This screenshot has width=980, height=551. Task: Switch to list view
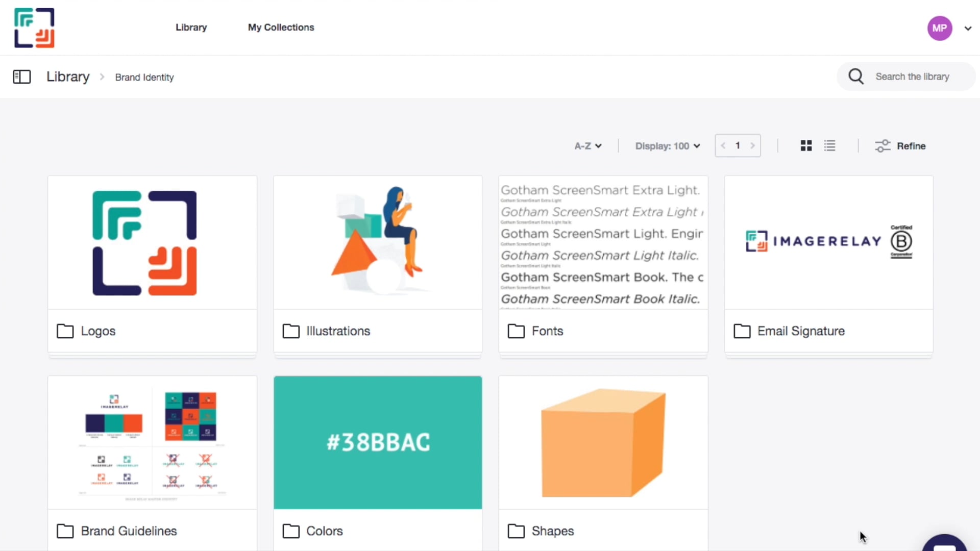830,146
